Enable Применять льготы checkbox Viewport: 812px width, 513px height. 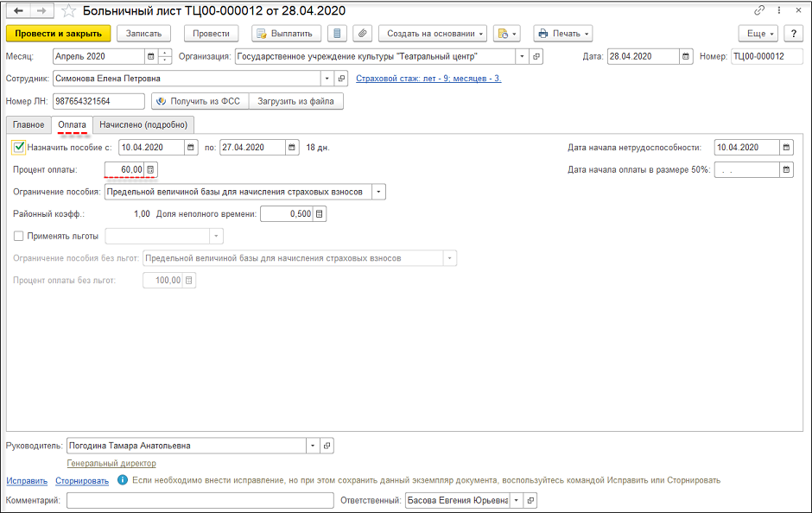(19, 236)
